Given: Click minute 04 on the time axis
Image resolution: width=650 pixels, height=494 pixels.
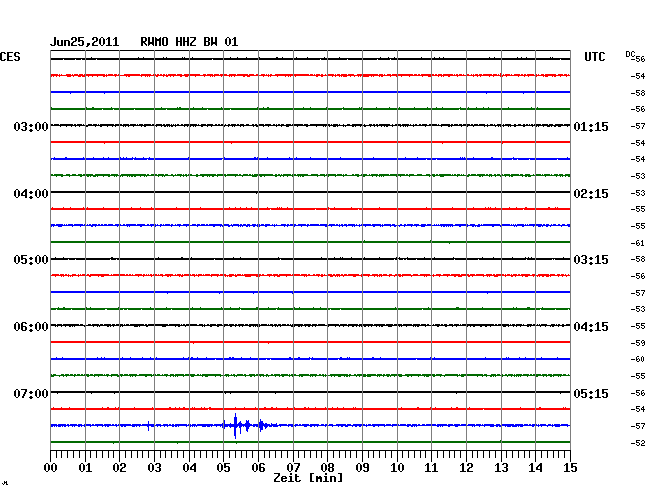Looking at the screenshot, I should [x=189, y=468].
